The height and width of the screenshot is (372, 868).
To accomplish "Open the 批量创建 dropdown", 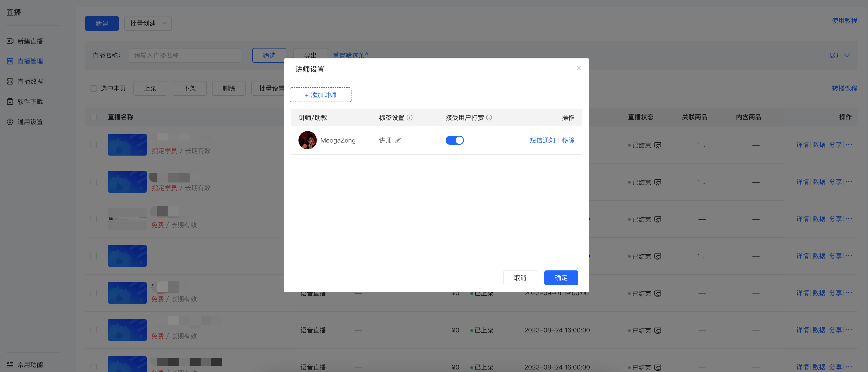I will [x=148, y=23].
